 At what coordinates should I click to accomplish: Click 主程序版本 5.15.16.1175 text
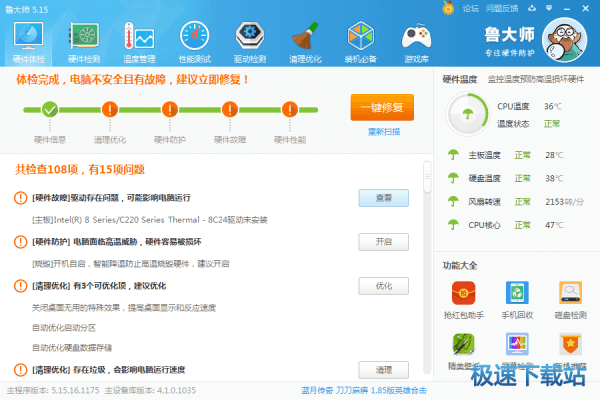[x=53, y=390]
